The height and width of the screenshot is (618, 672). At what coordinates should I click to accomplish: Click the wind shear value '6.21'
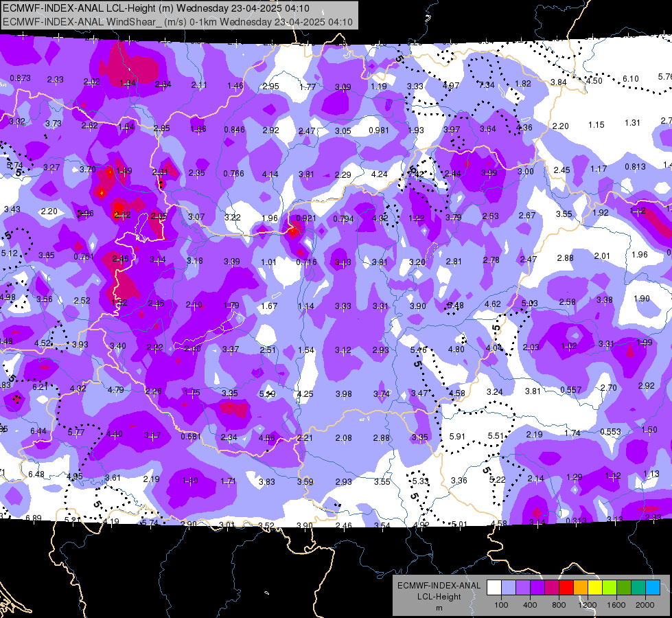point(40,387)
